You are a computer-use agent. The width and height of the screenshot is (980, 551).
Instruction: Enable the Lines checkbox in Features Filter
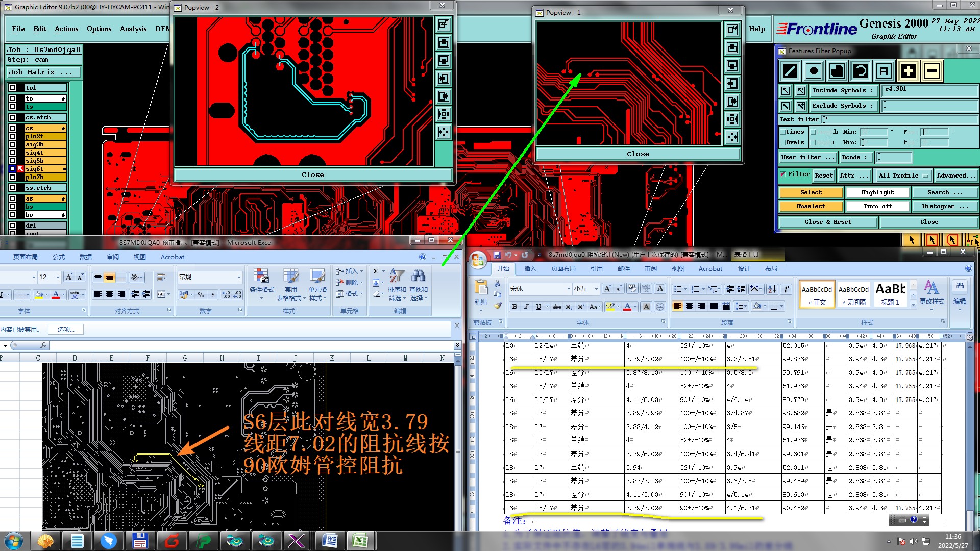click(783, 132)
